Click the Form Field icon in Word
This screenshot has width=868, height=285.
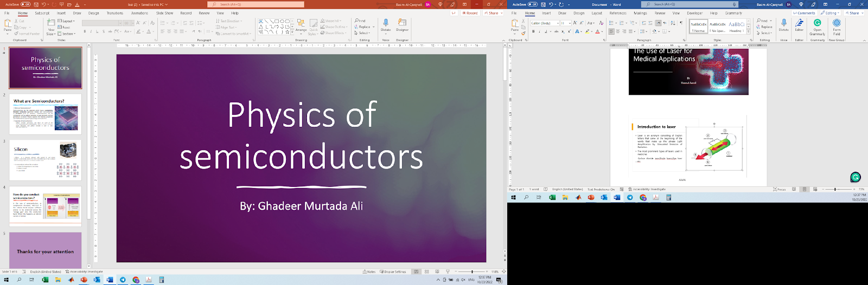click(837, 26)
